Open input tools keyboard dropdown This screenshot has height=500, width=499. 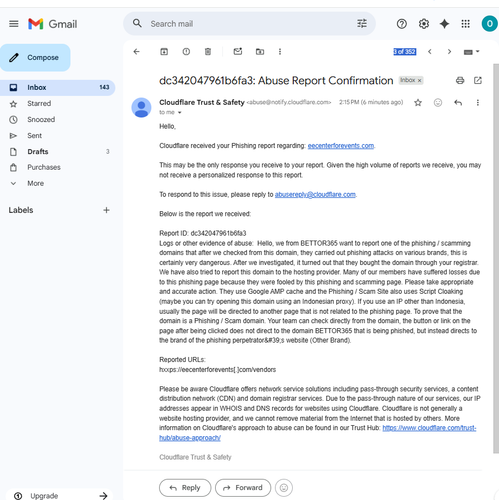471,52
